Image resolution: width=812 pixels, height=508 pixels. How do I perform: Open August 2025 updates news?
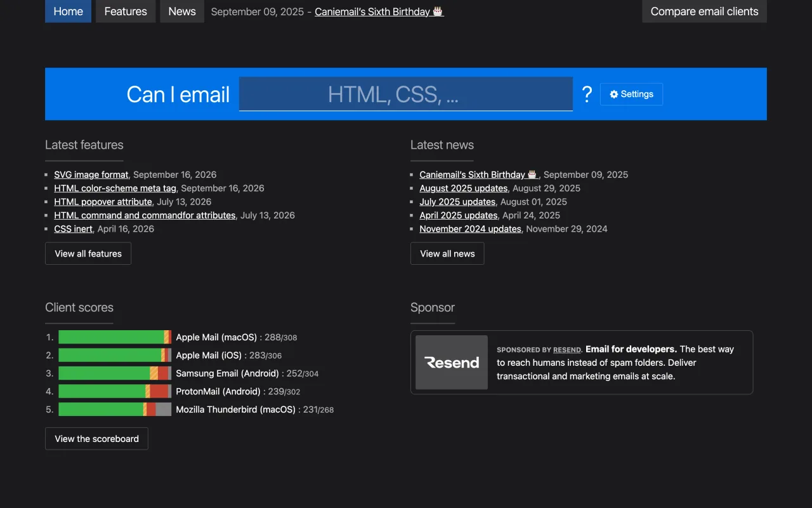point(464,188)
